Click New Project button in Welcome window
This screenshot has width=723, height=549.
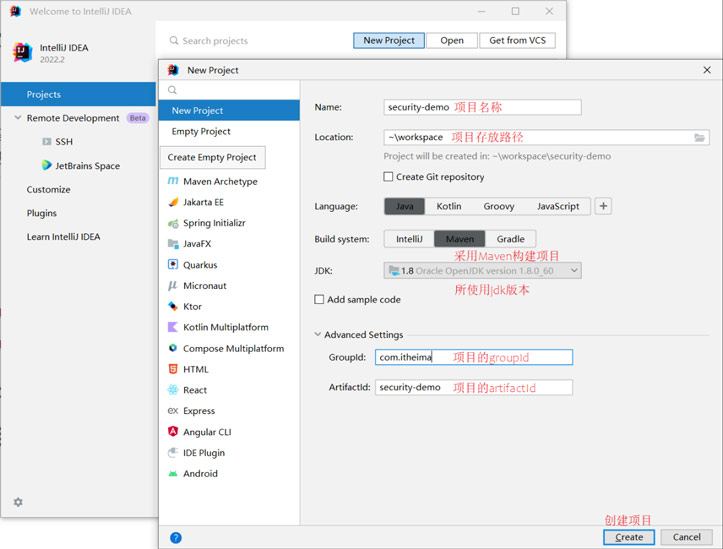(x=389, y=41)
